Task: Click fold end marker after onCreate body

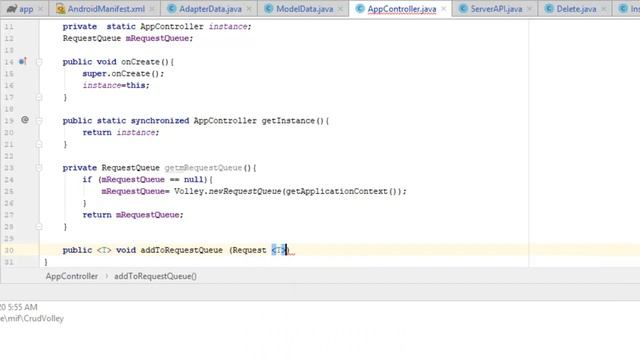Action: [39, 98]
